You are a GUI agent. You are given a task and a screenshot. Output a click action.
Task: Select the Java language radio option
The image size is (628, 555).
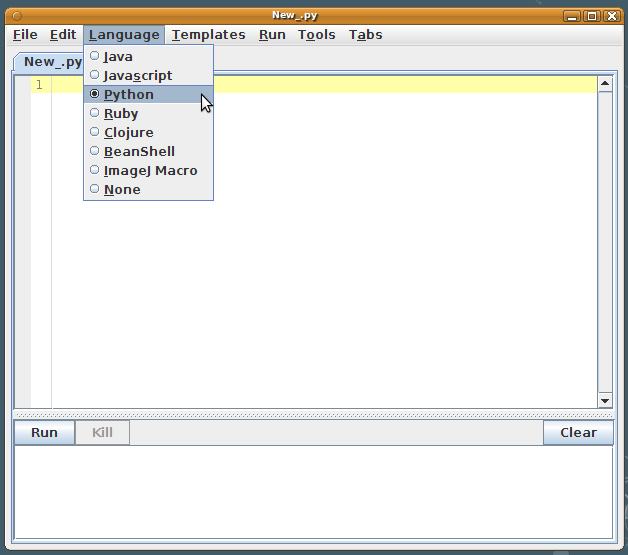tap(118, 57)
